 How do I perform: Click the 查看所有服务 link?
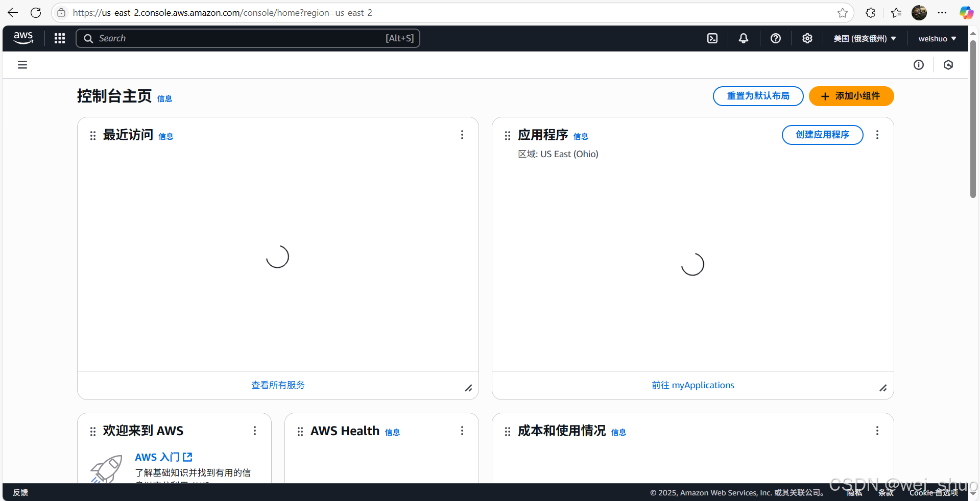(x=277, y=385)
